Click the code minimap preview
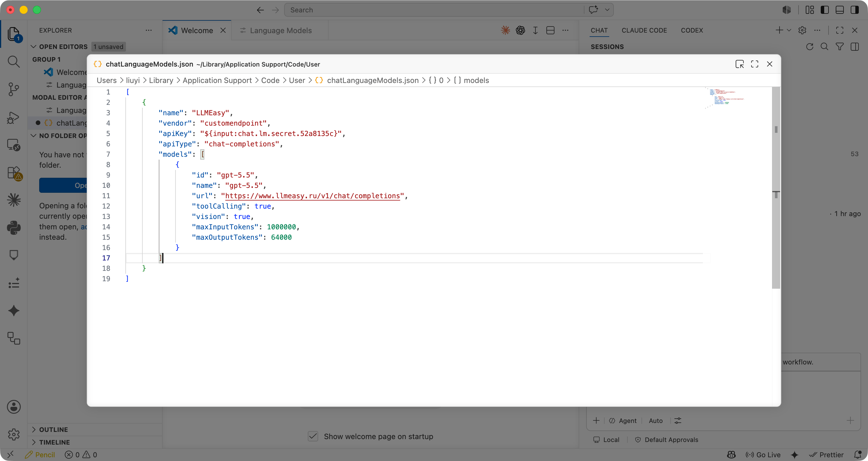Image resolution: width=868 pixels, height=461 pixels. 724,98
